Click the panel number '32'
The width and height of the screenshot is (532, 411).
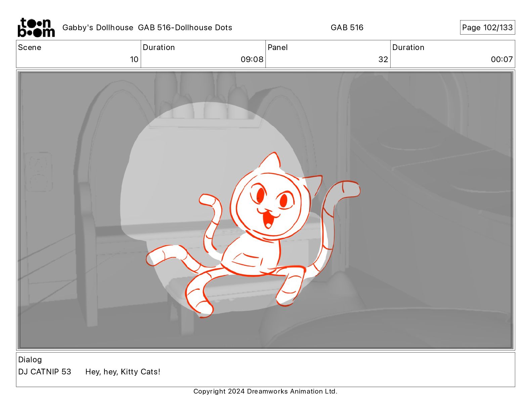[x=383, y=59]
